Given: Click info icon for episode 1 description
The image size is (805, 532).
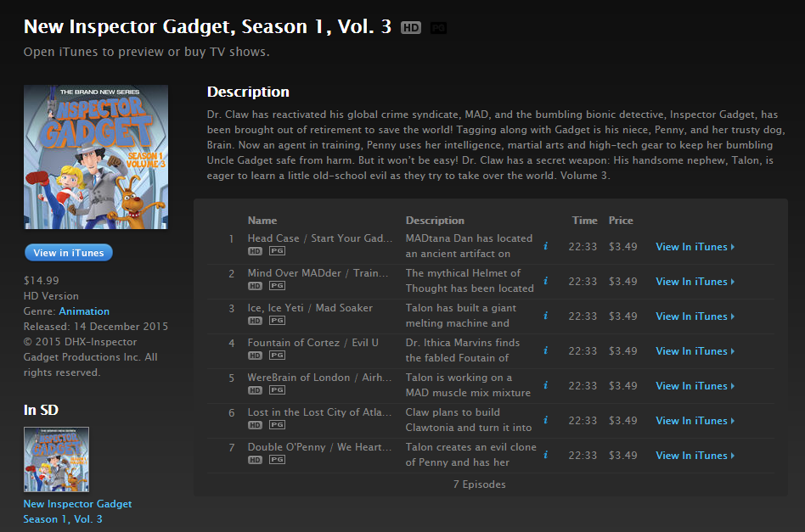Looking at the screenshot, I should (x=546, y=246).
